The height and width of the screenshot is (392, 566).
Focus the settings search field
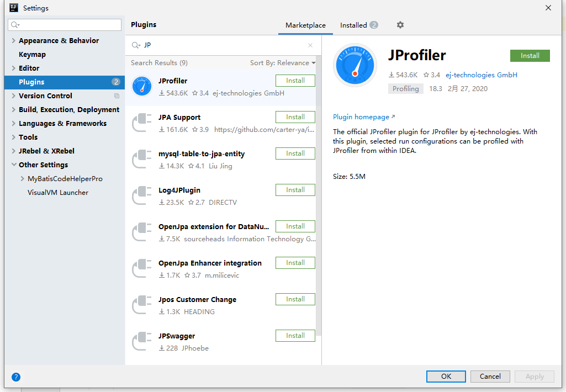[65, 24]
